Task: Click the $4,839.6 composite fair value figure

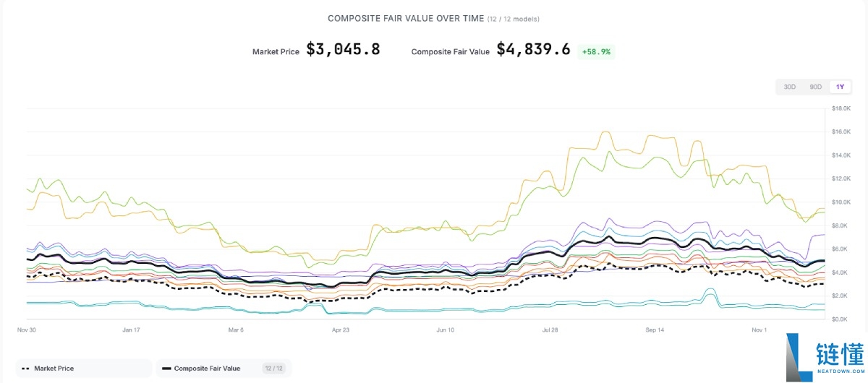Action: coord(533,49)
